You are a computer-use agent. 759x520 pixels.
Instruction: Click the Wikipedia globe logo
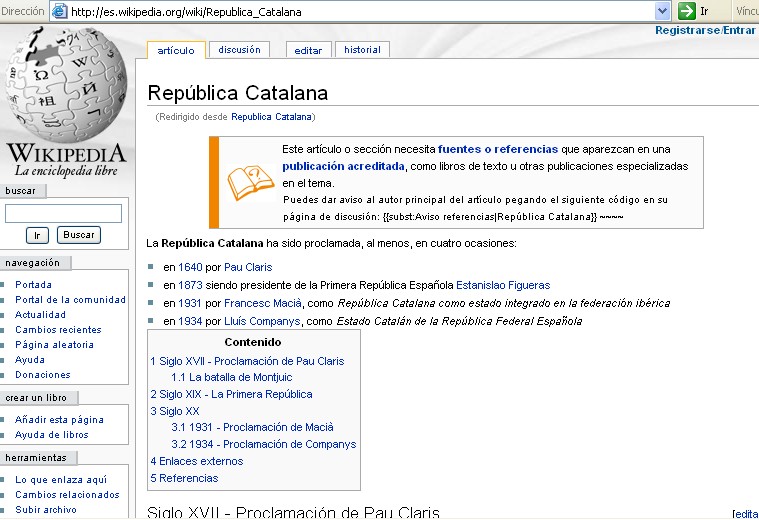66,83
